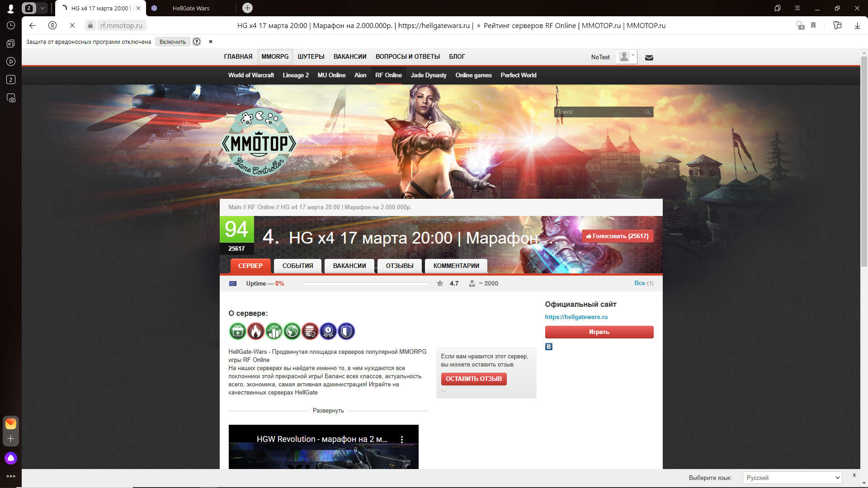868x488 pixels.
Task: Go to Perfect World section
Action: (519, 75)
